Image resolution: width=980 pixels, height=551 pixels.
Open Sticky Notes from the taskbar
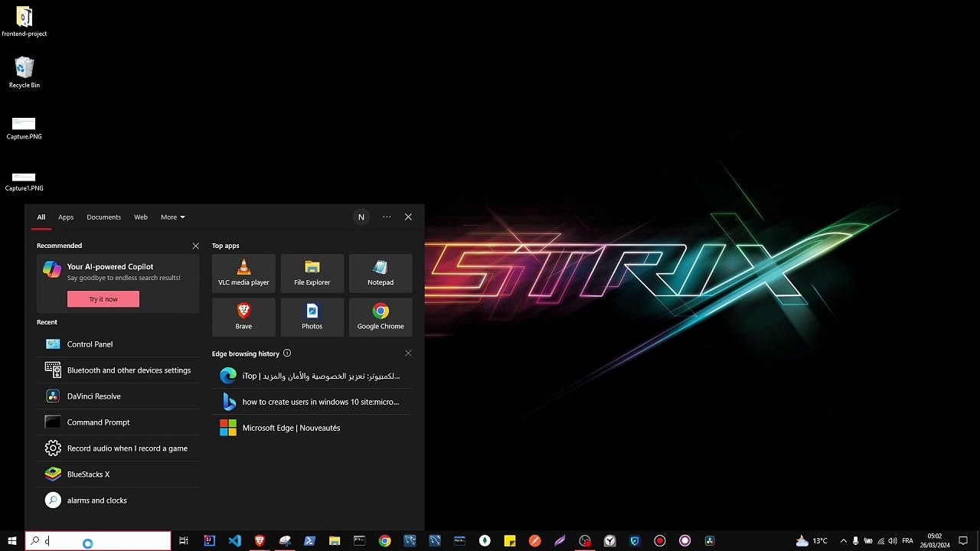(x=510, y=541)
